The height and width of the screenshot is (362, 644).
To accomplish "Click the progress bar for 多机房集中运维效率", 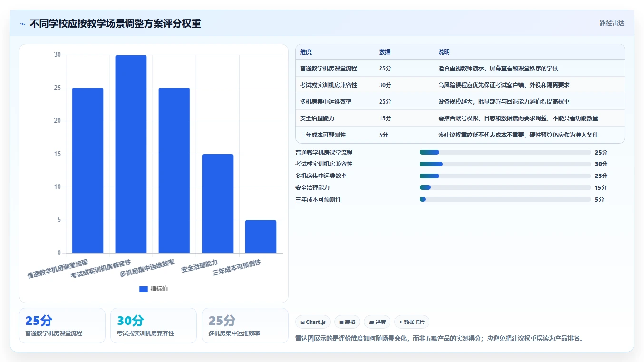I will tap(505, 176).
